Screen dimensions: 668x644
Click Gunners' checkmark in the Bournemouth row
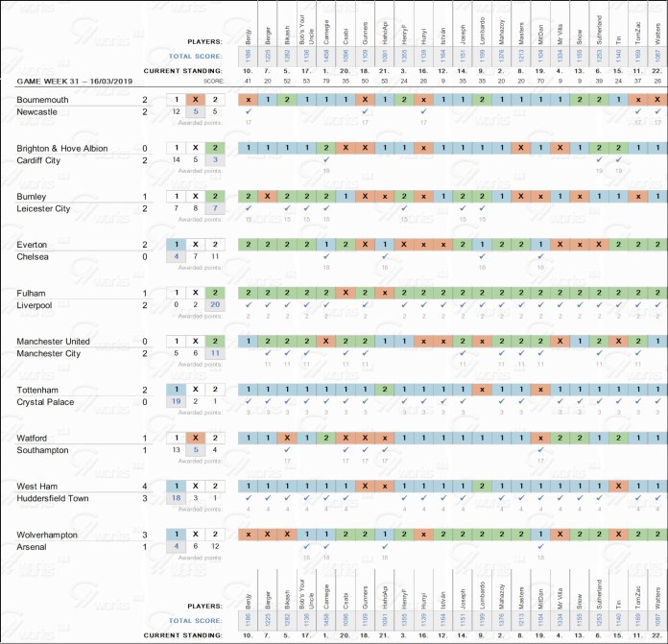[x=365, y=112]
